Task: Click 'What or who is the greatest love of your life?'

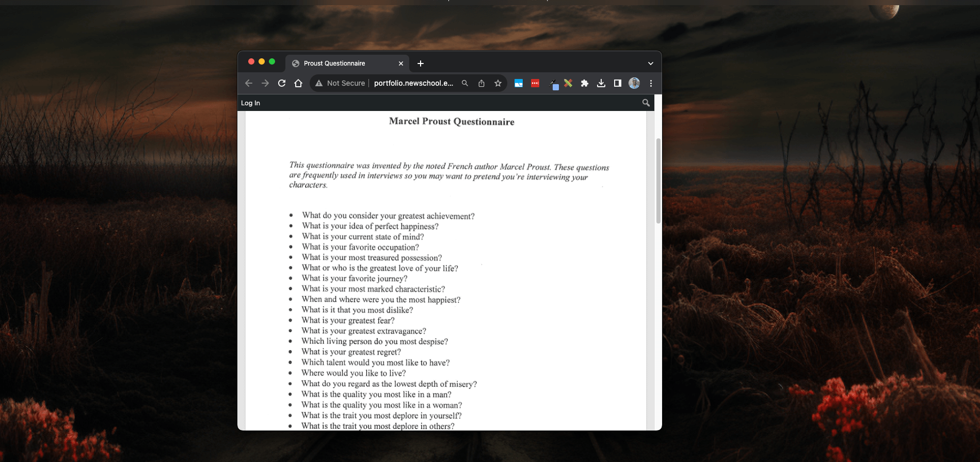Action: [x=380, y=268]
